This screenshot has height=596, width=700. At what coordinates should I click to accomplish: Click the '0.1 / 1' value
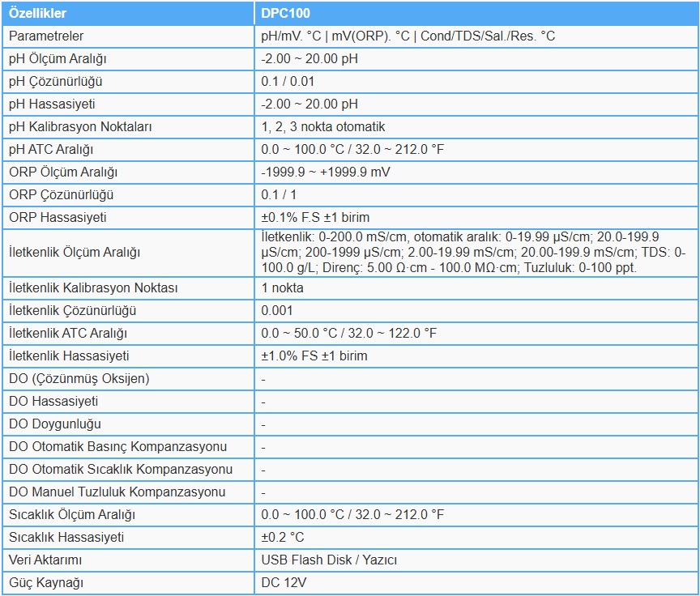click(279, 195)
